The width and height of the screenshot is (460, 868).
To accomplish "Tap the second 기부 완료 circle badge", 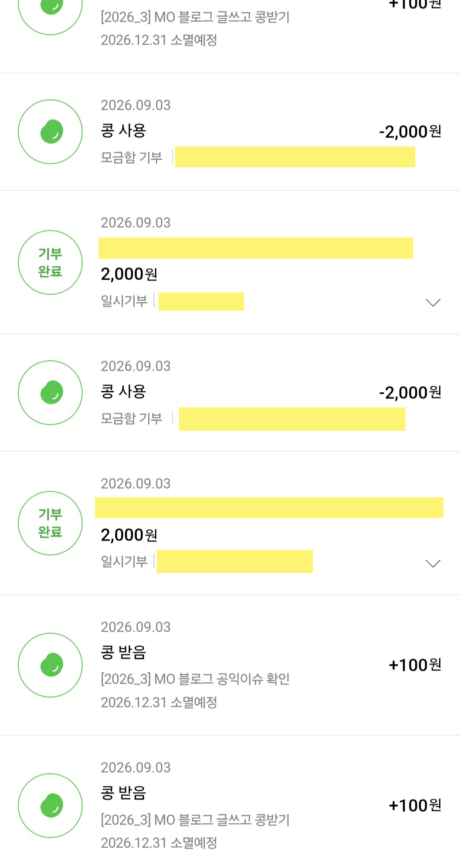I will [x=50, y=523].
